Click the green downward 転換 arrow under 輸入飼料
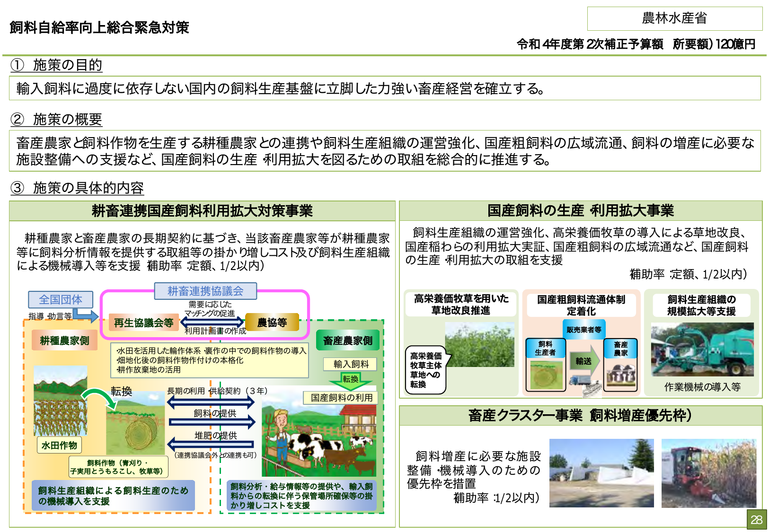769x532 pixels. point(351,381)
